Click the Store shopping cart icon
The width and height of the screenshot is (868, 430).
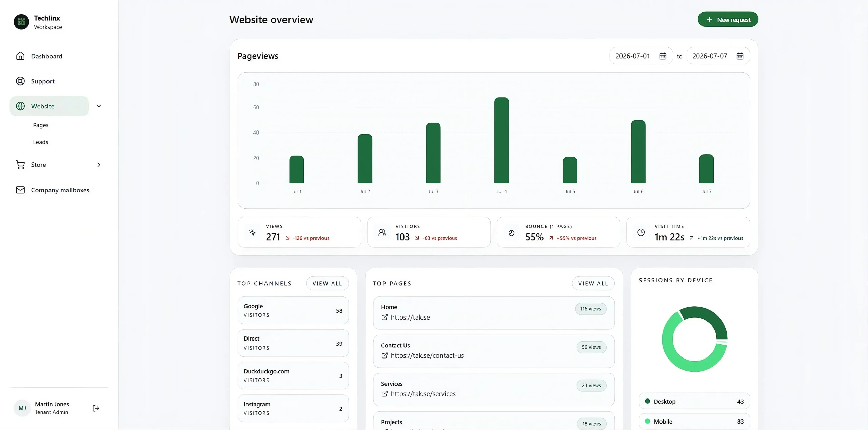coord(20,164)
